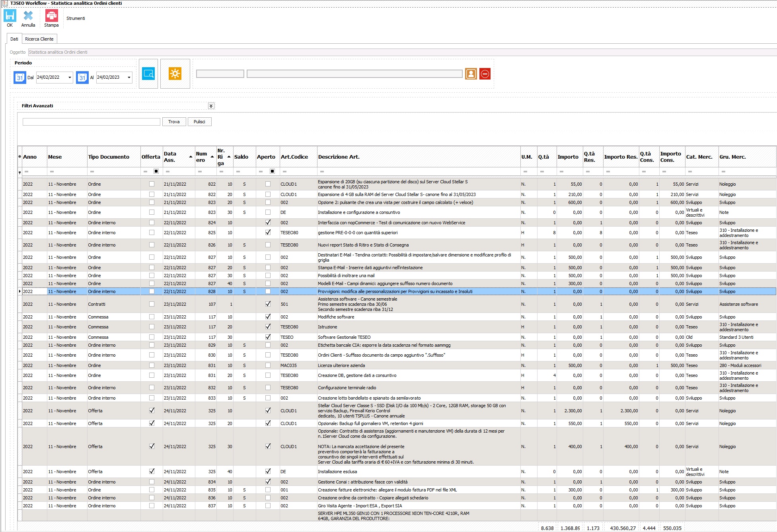
Task: Switch to Ricerca Cliente tab
Action: 39,39
